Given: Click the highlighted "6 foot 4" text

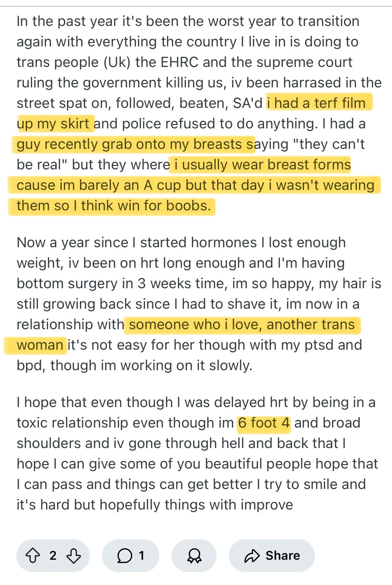Looking at the screenshot, I should click(264, 423).
